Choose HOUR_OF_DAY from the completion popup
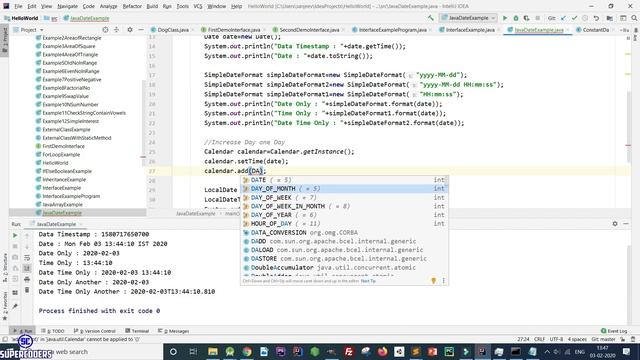The height and width of the screenshot is (360, 640). point(344,224)
